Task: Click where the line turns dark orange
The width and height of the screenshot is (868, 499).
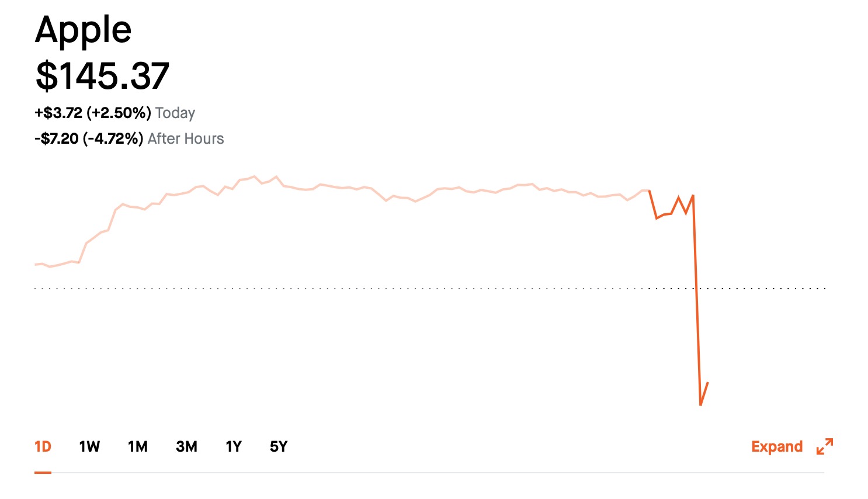Action: coord(649,190)
